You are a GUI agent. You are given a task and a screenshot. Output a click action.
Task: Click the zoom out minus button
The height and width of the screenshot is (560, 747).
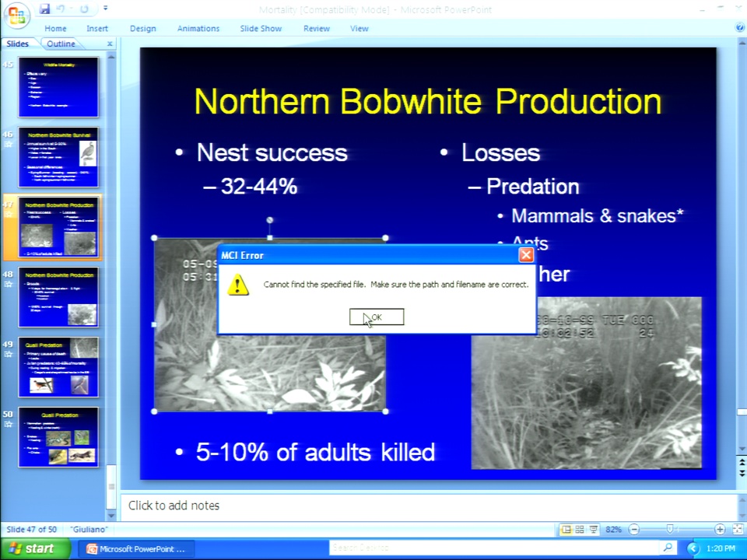633,529
